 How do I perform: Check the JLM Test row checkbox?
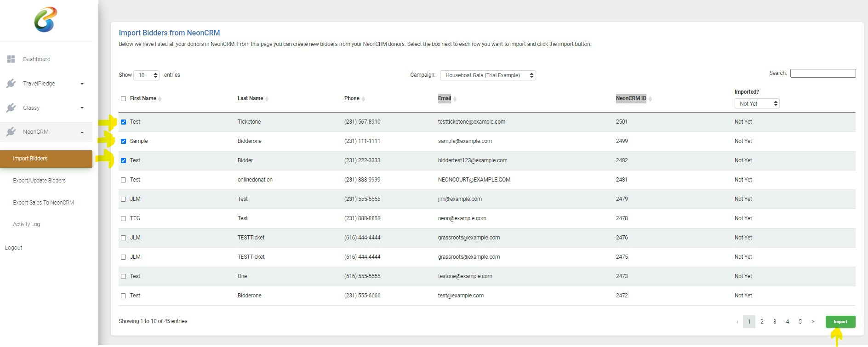[123, 199]
